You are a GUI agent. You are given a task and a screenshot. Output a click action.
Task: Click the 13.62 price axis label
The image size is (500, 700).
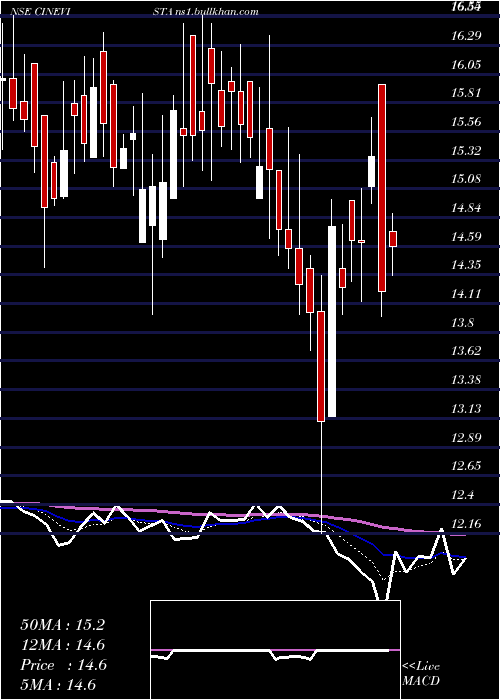tap(466, 351)
